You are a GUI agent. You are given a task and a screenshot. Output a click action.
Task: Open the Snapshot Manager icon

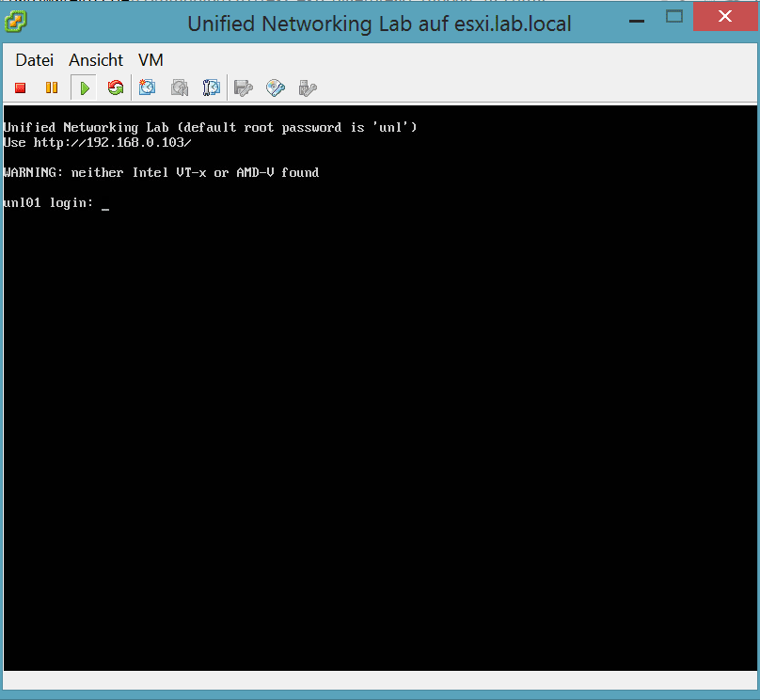(x=212, y=87)
